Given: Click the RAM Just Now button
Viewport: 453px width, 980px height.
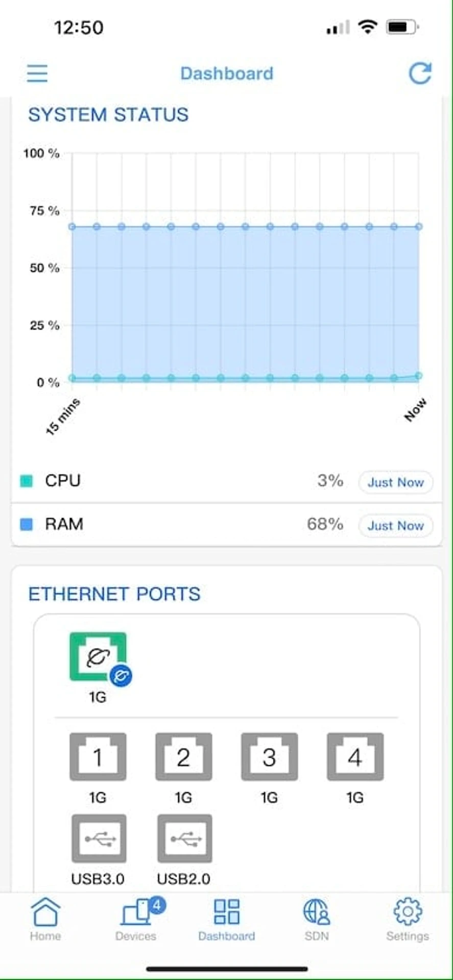Looking at the screenshot, I should point(396,526).
